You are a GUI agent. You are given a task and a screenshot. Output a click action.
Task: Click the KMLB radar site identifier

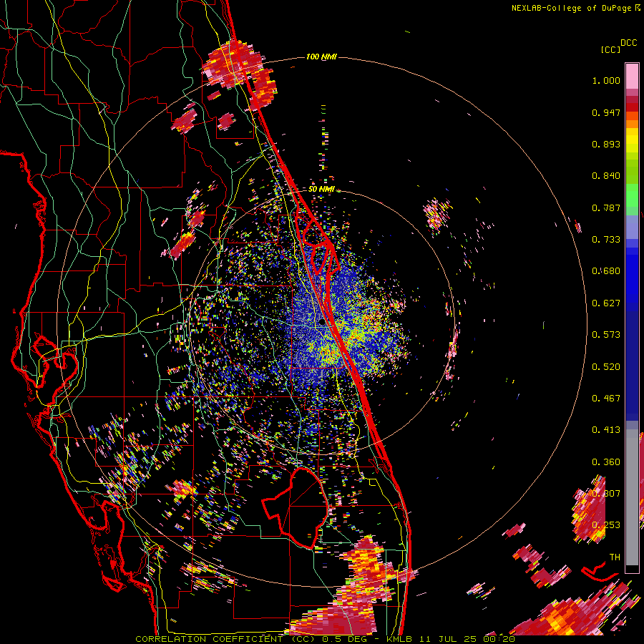tap(401, 639)
